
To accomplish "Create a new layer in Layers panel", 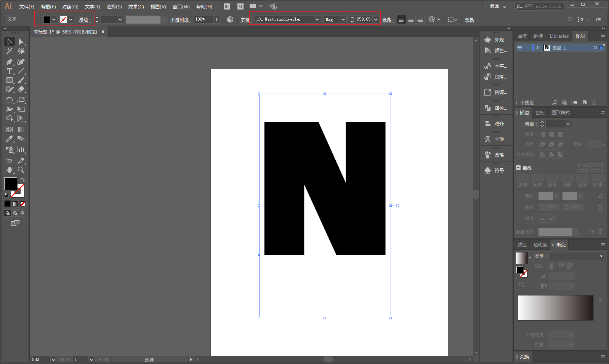I will point(585,102).
